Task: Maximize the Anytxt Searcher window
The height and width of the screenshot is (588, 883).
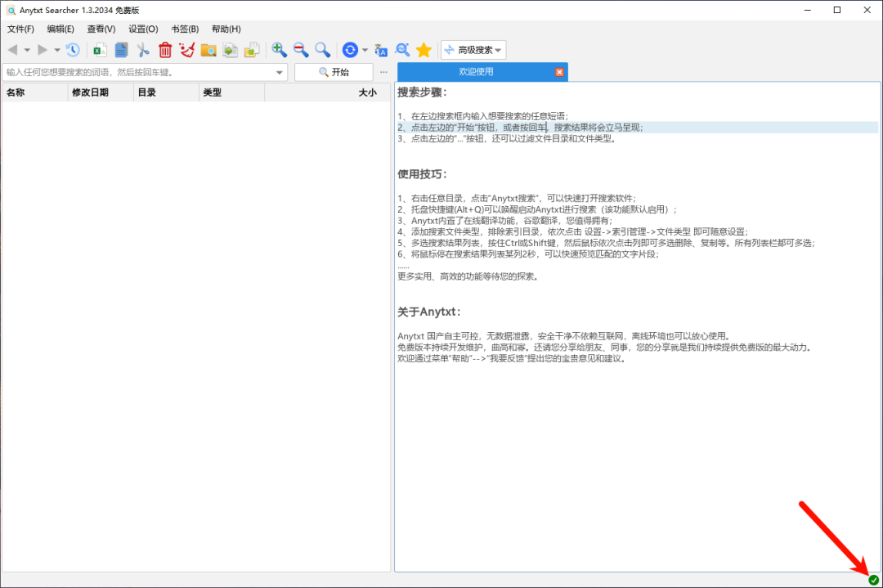Action: 837,10
